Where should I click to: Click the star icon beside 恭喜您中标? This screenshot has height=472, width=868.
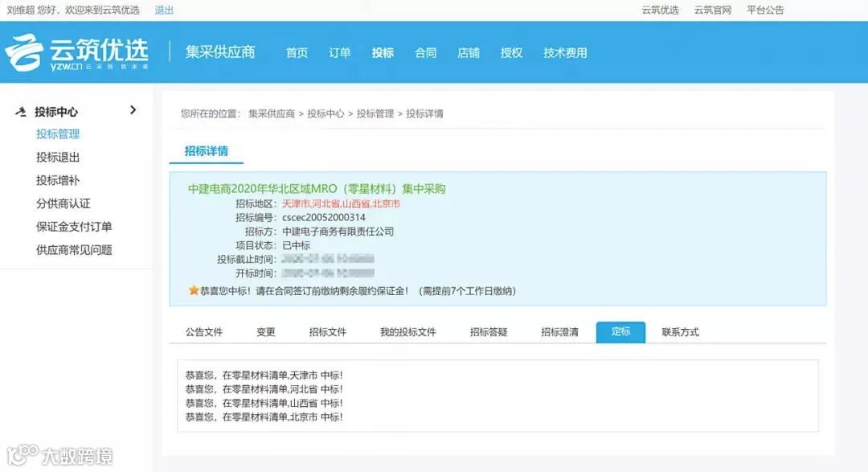pos(193,290)
